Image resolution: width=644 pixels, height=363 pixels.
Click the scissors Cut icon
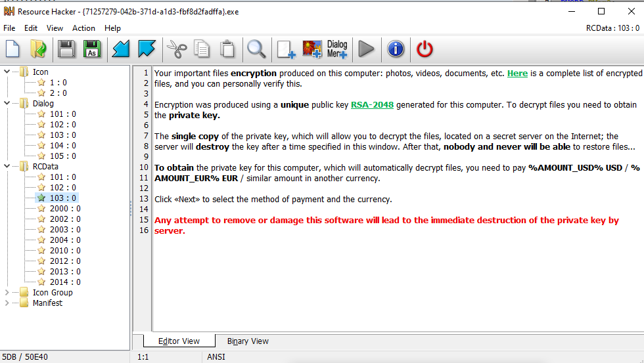175,49
